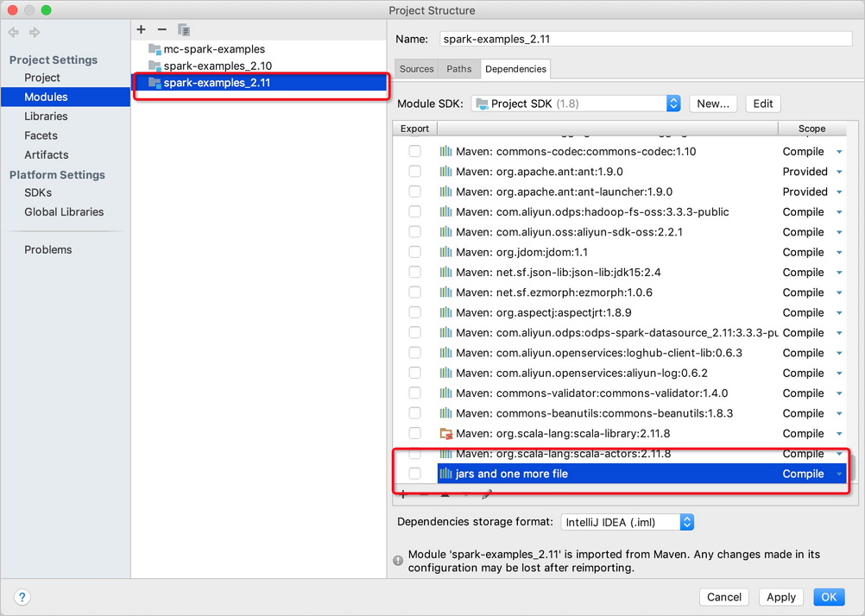865x616 pixels.
Task: Click the Apply button
Action: point(781,597)
